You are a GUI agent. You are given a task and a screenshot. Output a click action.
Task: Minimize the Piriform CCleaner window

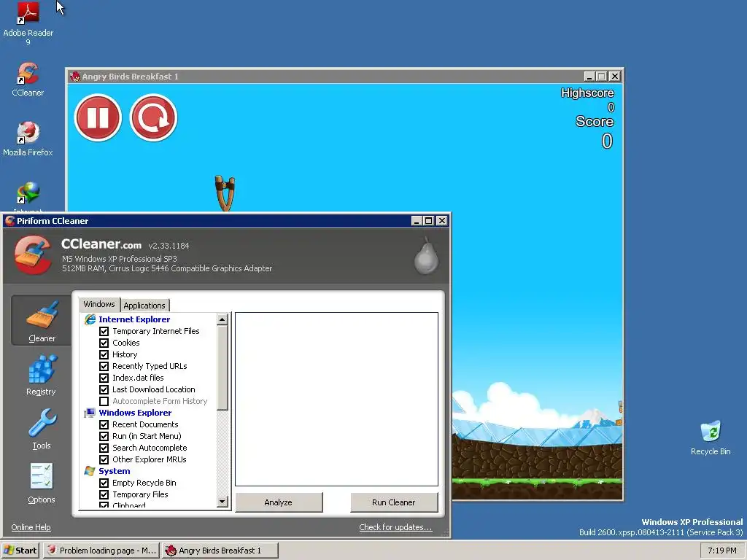tap(417, 220)
